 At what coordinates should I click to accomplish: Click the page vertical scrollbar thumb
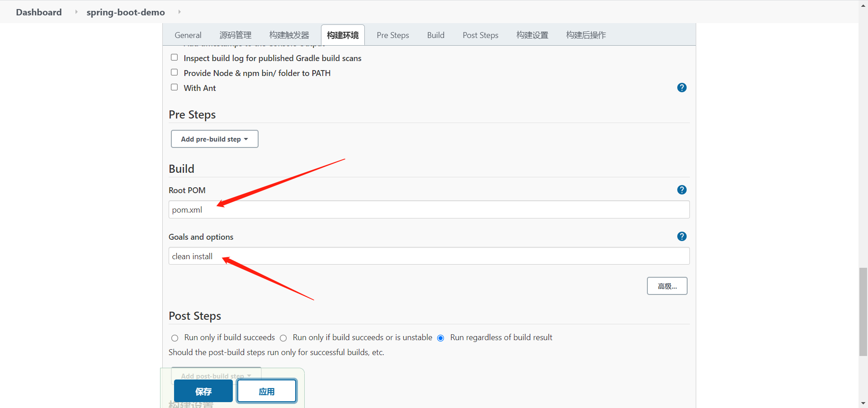pos(863,312)
